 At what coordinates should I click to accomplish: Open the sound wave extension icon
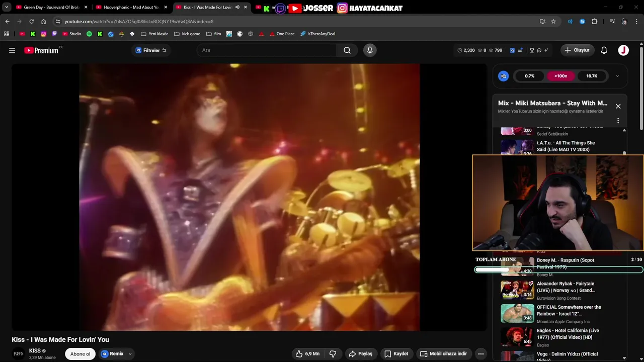coord(570,22)
